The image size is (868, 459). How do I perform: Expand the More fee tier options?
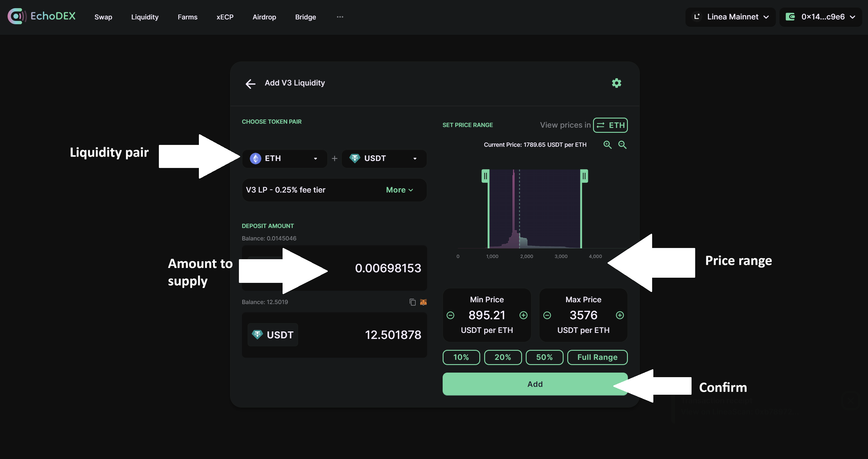(x=399, y=190)
